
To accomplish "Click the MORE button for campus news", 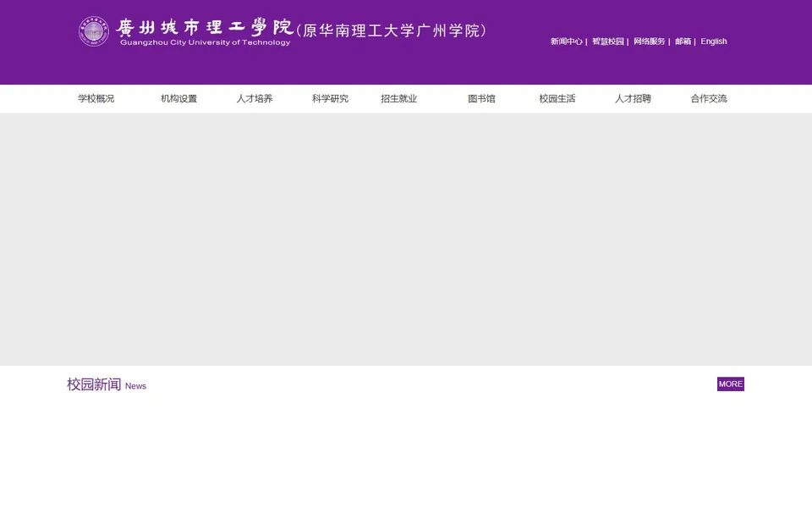I will (x=730, y=384).
